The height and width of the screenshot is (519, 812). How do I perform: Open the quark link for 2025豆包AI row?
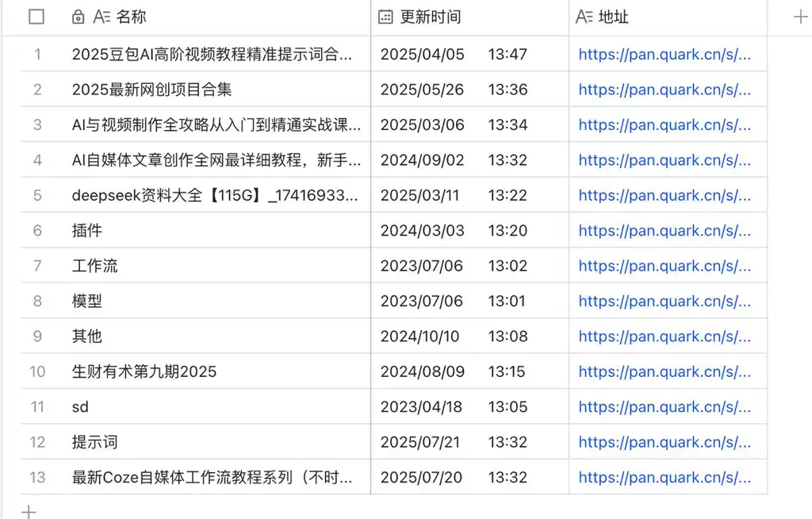click(x=665, y=55)
